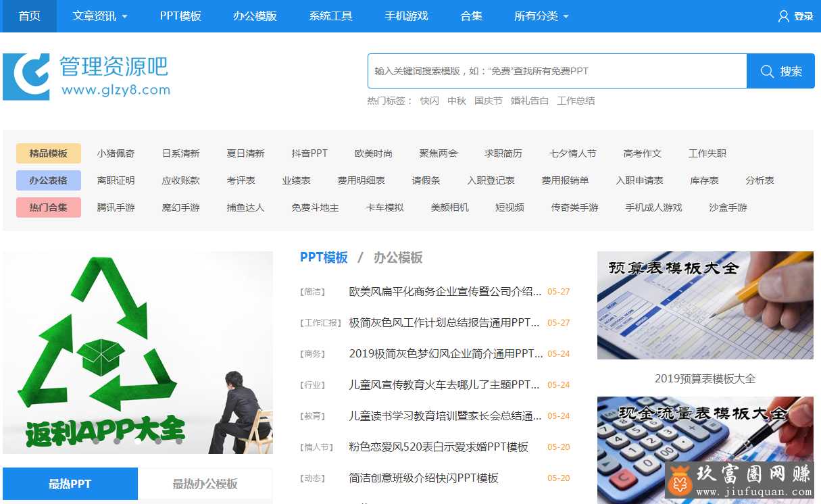This screenshot has height=504, width=821.
Task: Open the 欧美时尚 template link
Action: tap(373, 153)
